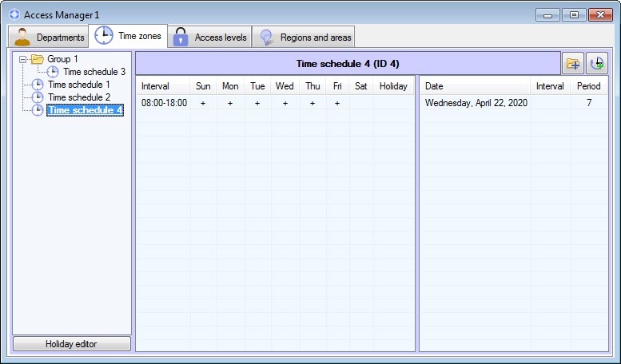Open the Holiday editor

pyautogui.click(x=72, y=344)
